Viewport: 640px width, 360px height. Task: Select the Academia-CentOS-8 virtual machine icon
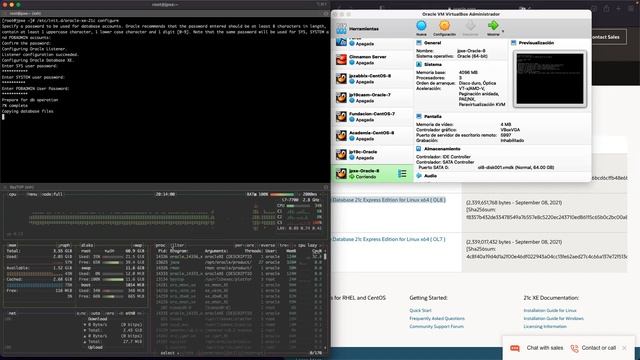click(x=341, y=136)
